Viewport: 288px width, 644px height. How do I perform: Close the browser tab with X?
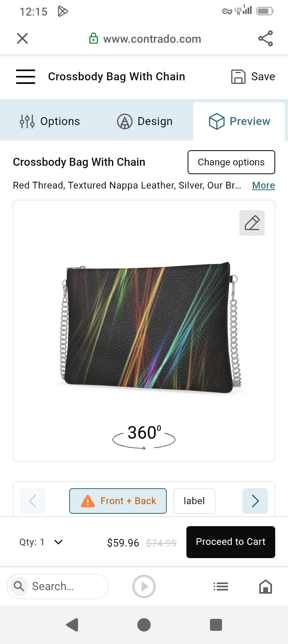pyautogui.click(x=22, y=38)
